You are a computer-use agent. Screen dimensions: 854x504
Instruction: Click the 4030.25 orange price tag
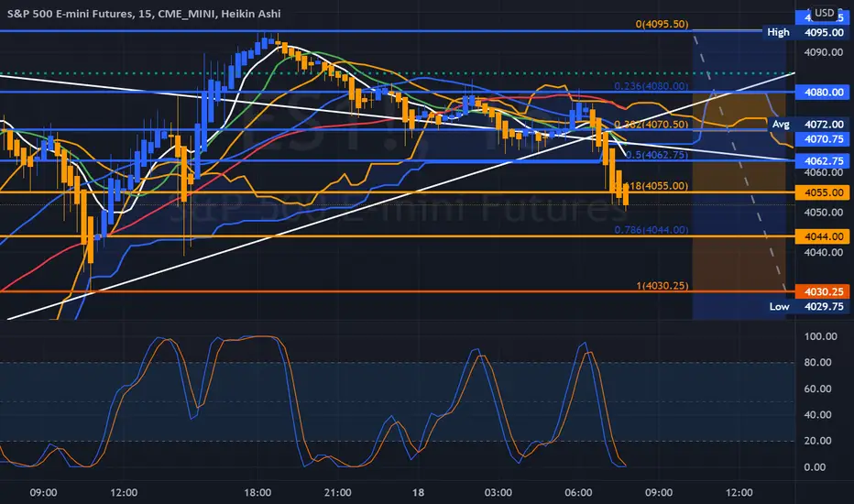click(x=822, y=291)
